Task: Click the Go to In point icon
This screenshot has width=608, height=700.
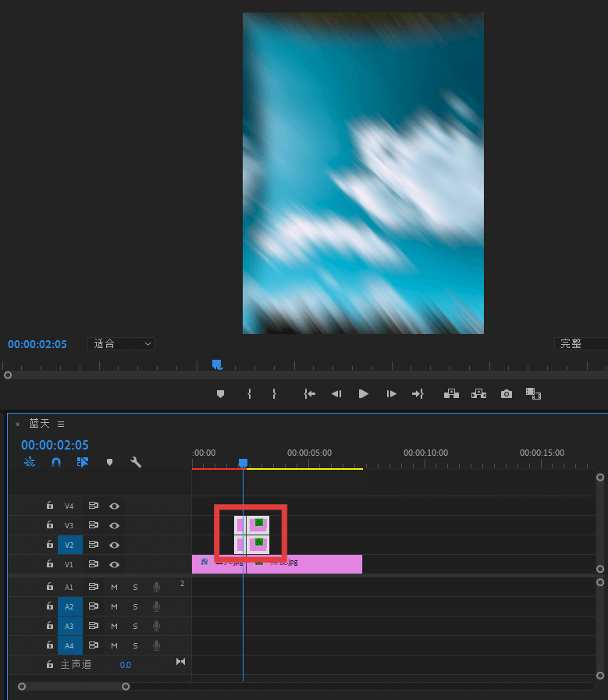Action: pyautogui.click(x=310, y=394)
